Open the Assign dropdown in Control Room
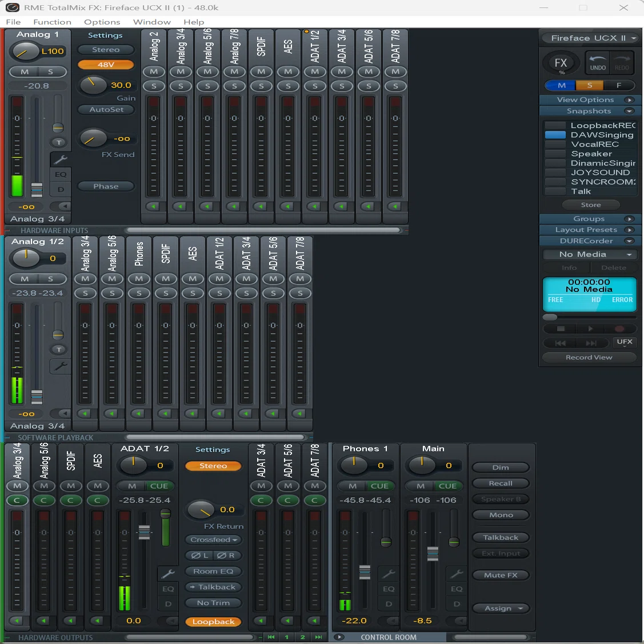Viewport: 644px width, 644px height. pos(501,608)
